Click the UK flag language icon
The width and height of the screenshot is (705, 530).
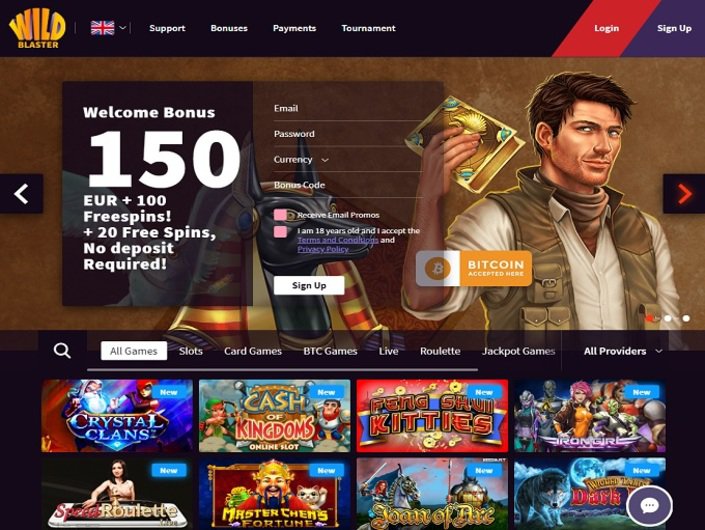click(103, 28)
